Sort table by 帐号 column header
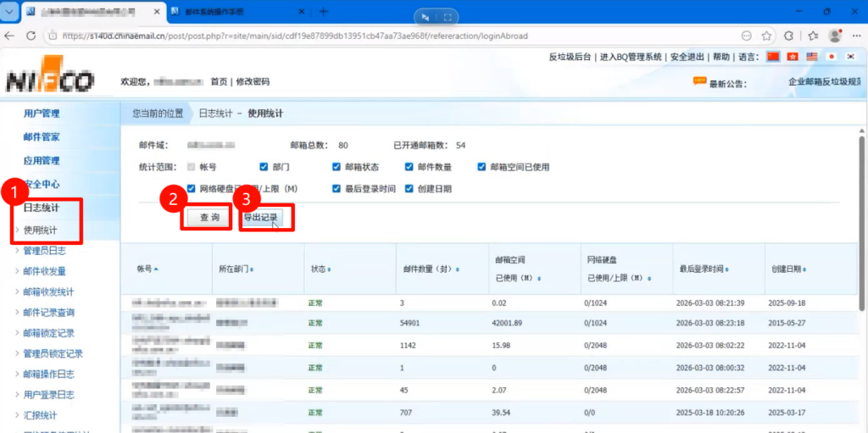Screen dimensions: 868x433 pos(147,269)
